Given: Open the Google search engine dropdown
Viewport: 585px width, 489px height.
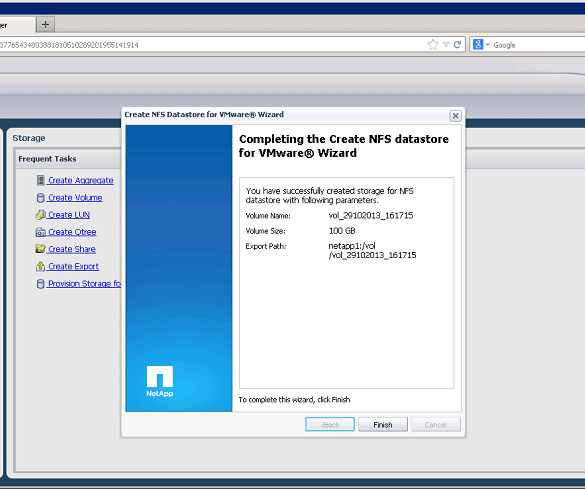Looking at the screenshot, I should coord(481,45).
